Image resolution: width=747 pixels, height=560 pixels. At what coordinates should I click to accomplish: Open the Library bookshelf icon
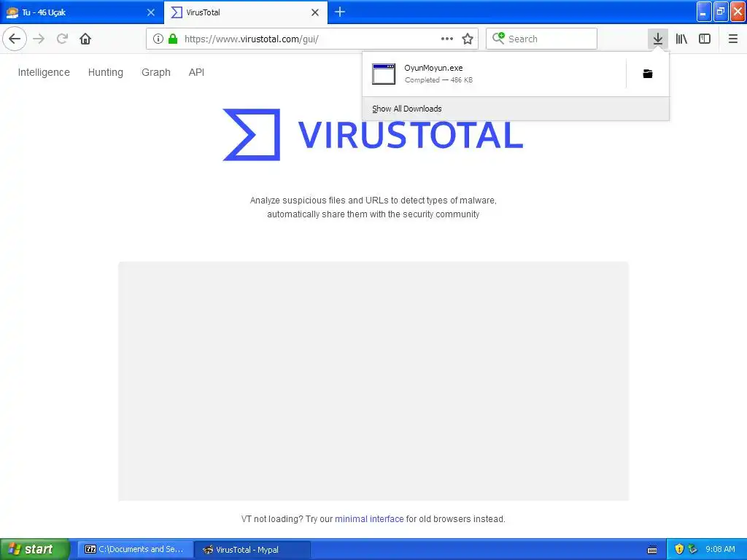pyautogui.click(x=682, y=39)
